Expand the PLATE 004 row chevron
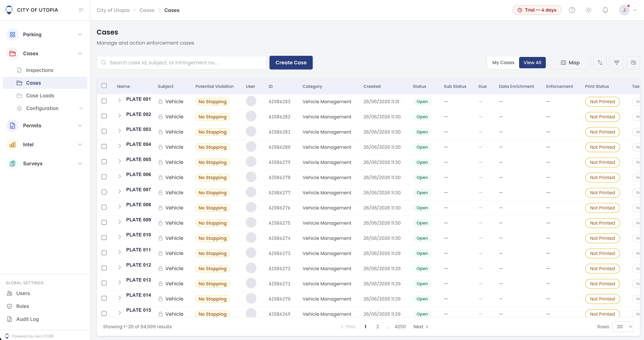This screenshot has width=644, height=340. pos(120,146)
